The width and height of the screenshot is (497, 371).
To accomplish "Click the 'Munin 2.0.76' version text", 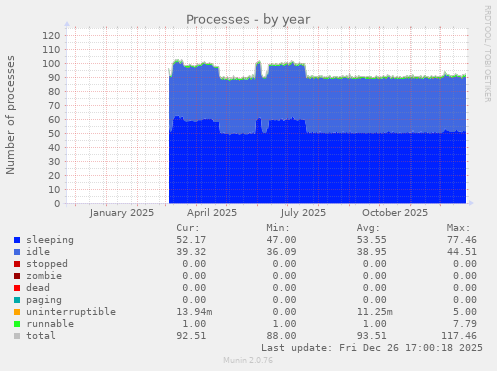I will coord(248,360).
